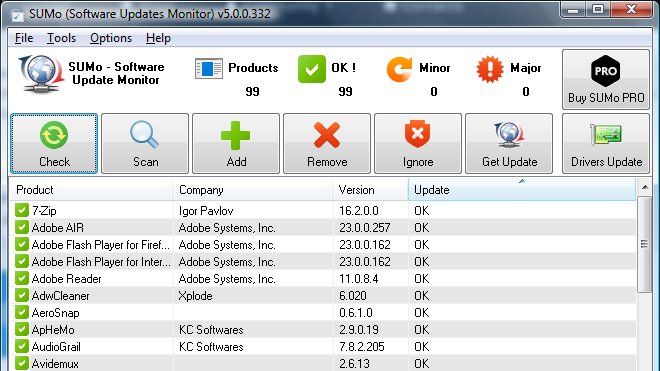Click the status icon beside ApHeMo
This screenshot has width=660, height=371.
click(x=21, y=329)
